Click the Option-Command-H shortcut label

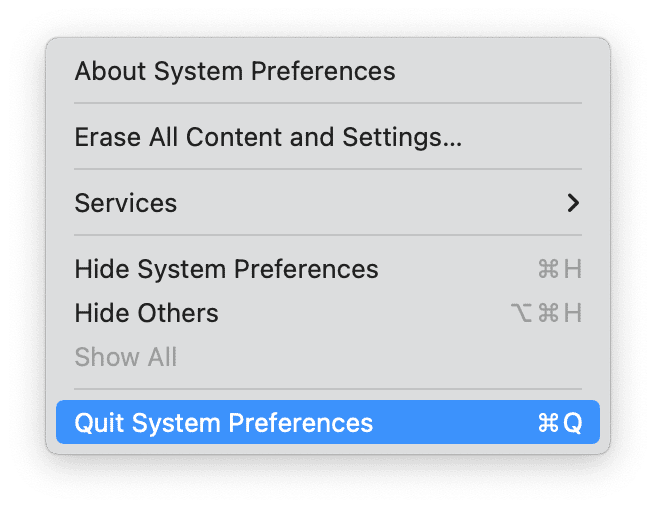[546, 313]
